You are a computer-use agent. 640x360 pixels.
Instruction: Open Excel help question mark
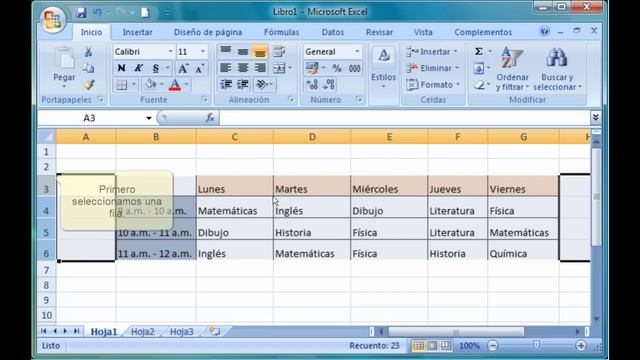pos(544,31)
